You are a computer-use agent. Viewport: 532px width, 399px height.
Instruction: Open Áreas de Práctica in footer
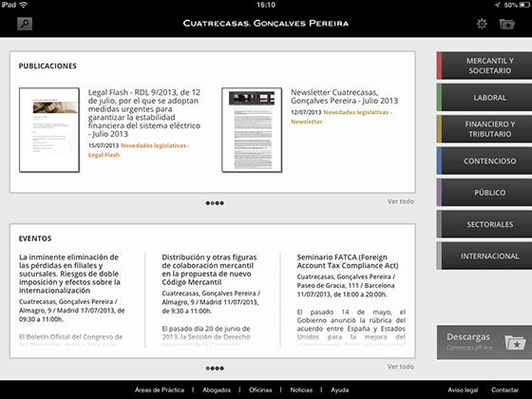(x=160, y=389)
